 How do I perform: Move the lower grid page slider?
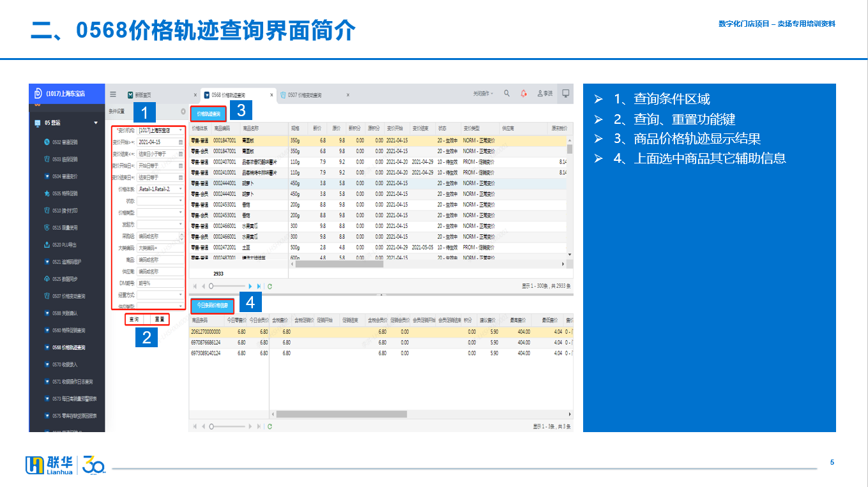pos(211,426)
